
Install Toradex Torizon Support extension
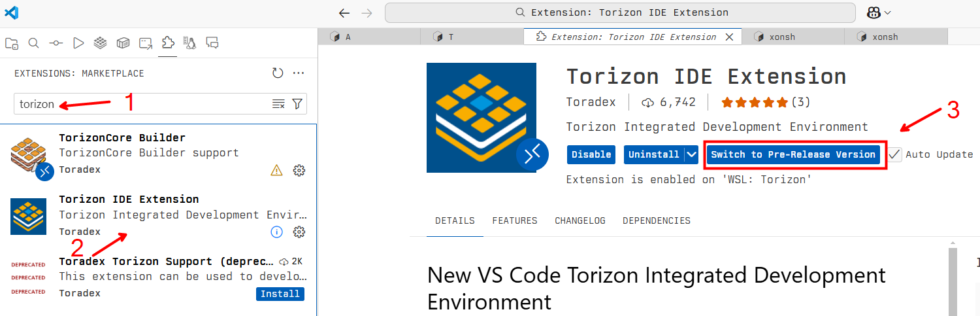[x=280, y=294]
